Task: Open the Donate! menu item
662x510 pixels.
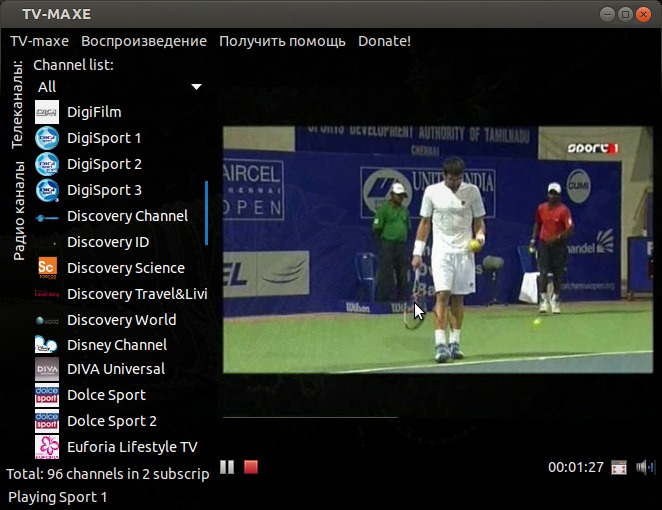Action: coord(384,41)
